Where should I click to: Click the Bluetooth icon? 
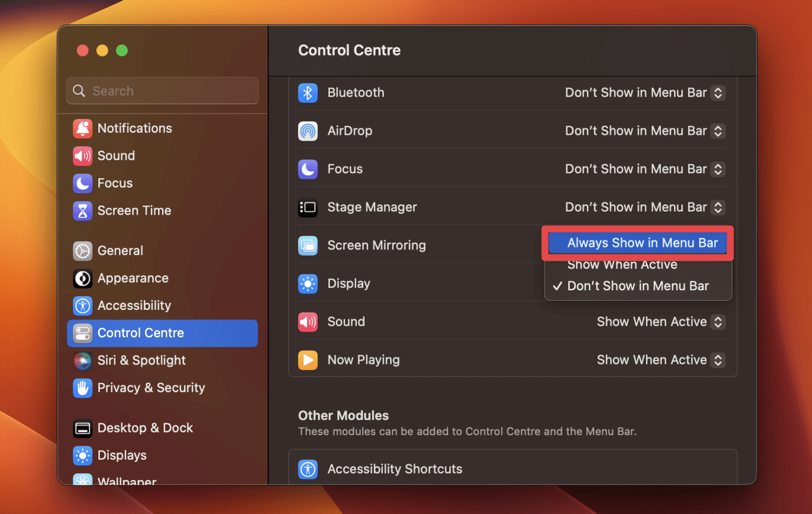point(308,93)
